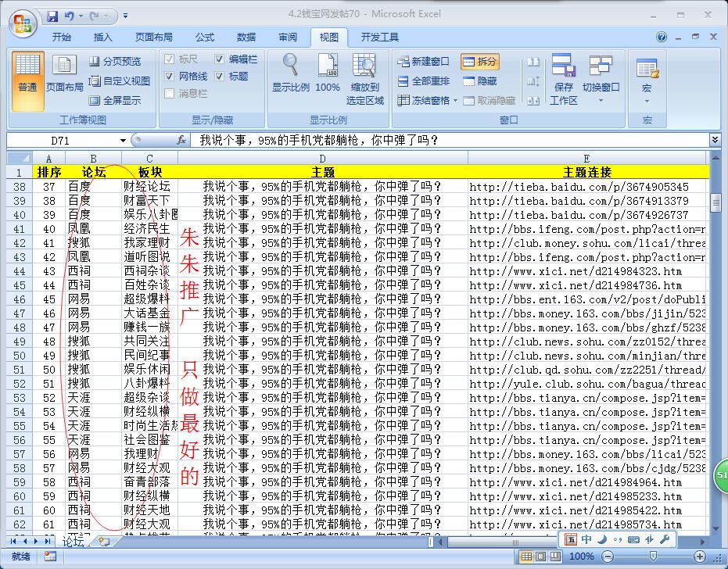This screenshot has height=569, width=728.
Task: Select all cells with corner button
Action: (x=20, y=158)
